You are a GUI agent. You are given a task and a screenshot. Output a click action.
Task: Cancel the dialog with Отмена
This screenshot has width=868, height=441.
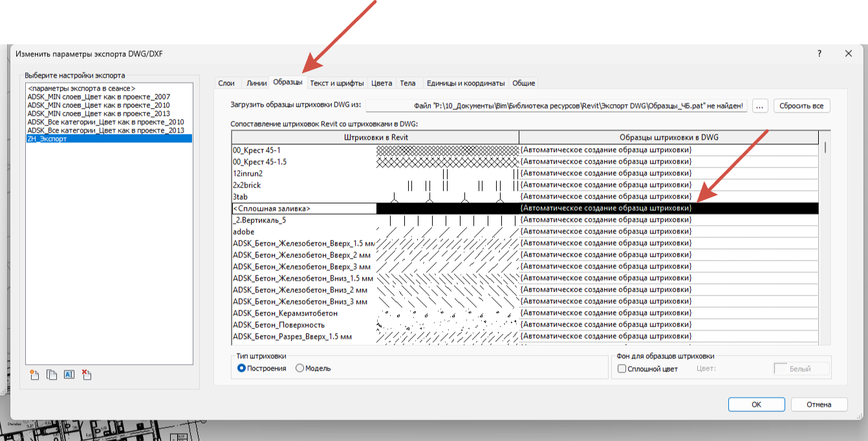click(x=819, y=405)
